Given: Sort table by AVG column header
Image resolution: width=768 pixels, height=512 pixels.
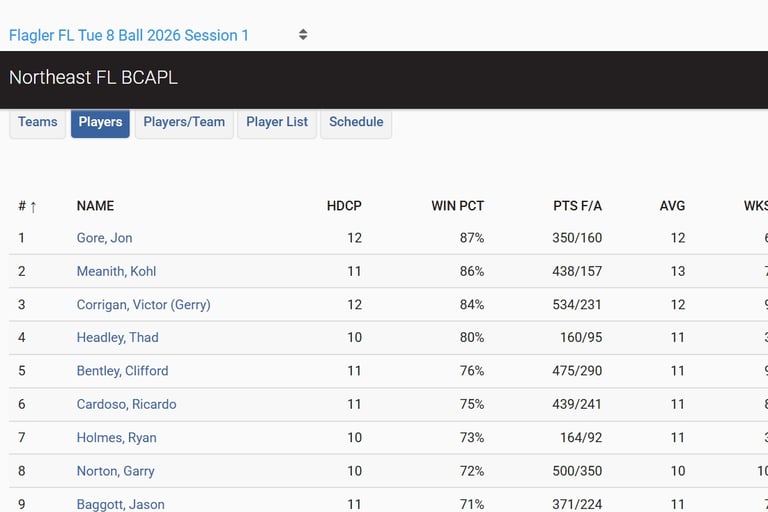Looking at the screenshot, I should pyautogui.click(x=672, y=206).
